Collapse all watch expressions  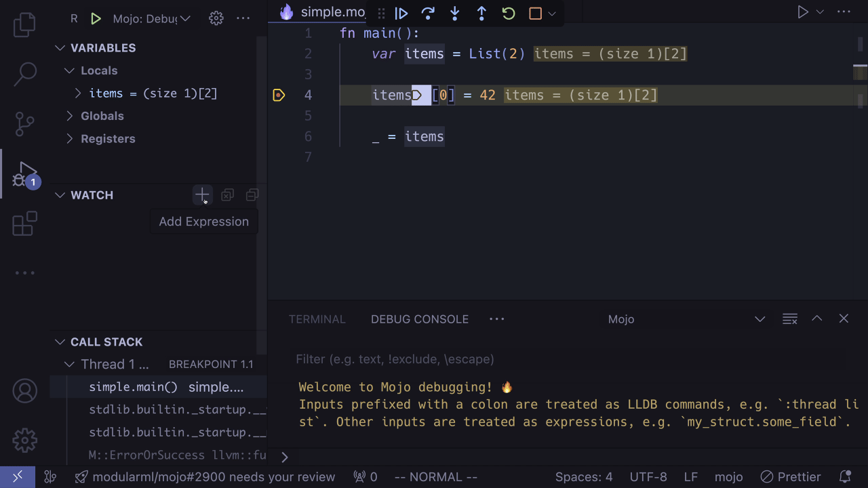[x=252, y=195]
